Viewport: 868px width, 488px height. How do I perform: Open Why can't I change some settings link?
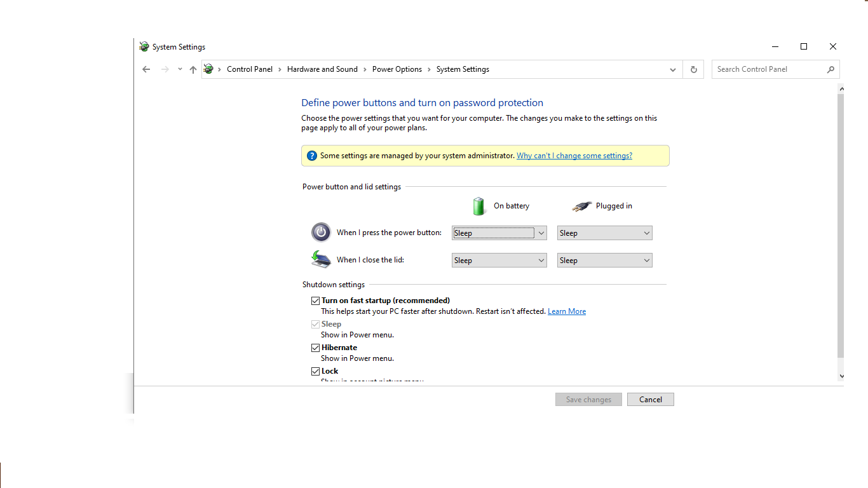pyautogui.click(x=574, y=156)
